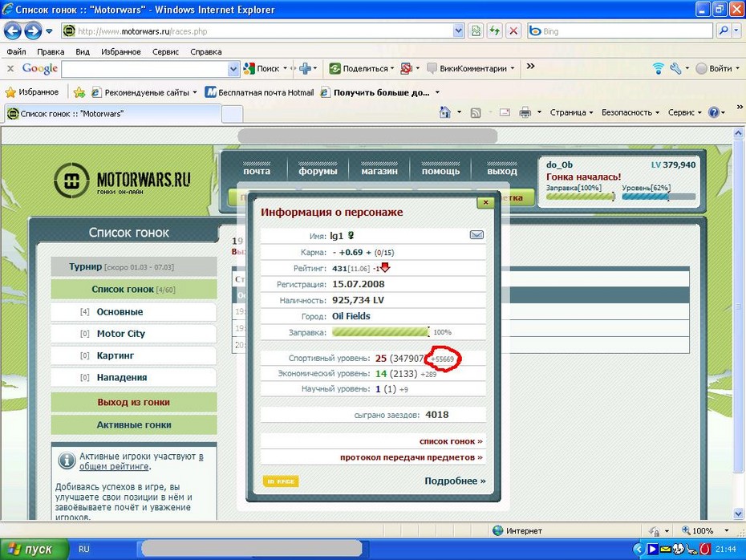Expand the Сервис command bar menu
Screen dimensions: 746x560
tap(684, 113)
